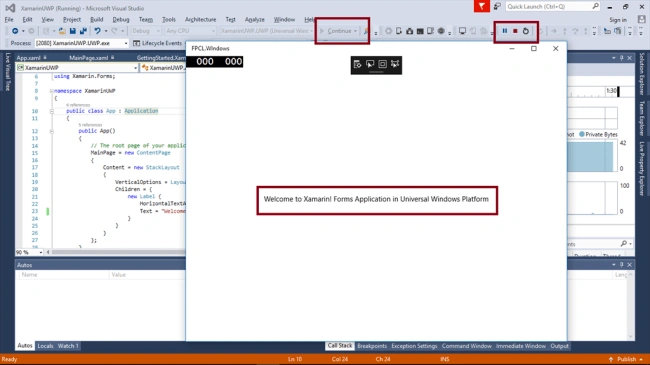650x365 pixels.
Task: Enable selection icon in app debug overlay
Action: coord(370,64)
